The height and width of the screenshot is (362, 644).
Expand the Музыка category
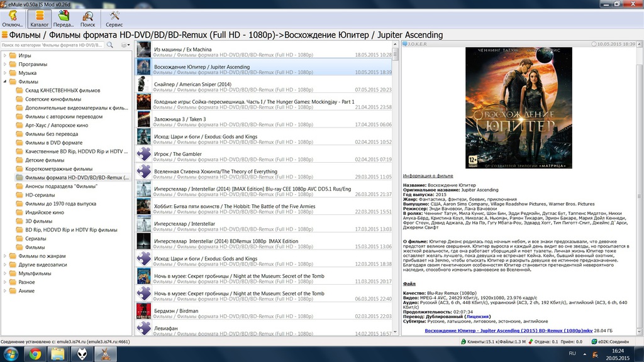[x=5, y=73]
